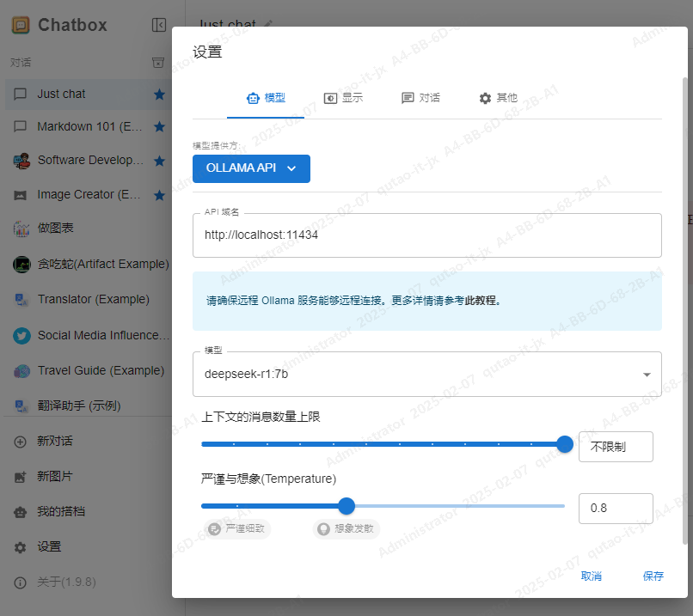
Task: Click 保存 to save settings
Action: pos(653,576)
